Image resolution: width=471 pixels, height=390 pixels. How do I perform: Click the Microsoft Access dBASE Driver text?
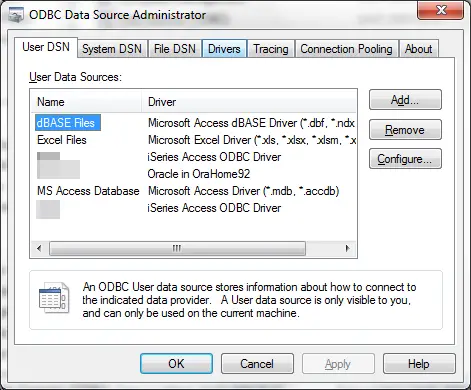(x=251, y=123)
